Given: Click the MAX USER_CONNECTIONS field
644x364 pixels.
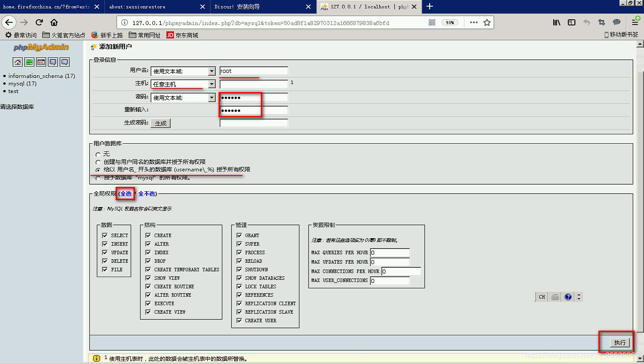Looking at the screenshot, I should [390, 281].
